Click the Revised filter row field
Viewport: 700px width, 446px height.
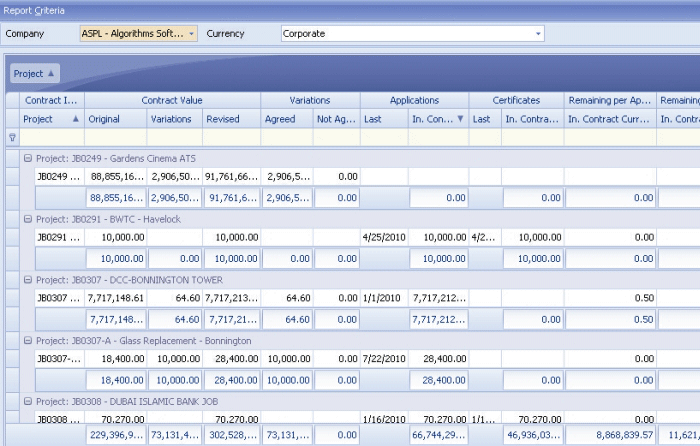click(231, 138)
